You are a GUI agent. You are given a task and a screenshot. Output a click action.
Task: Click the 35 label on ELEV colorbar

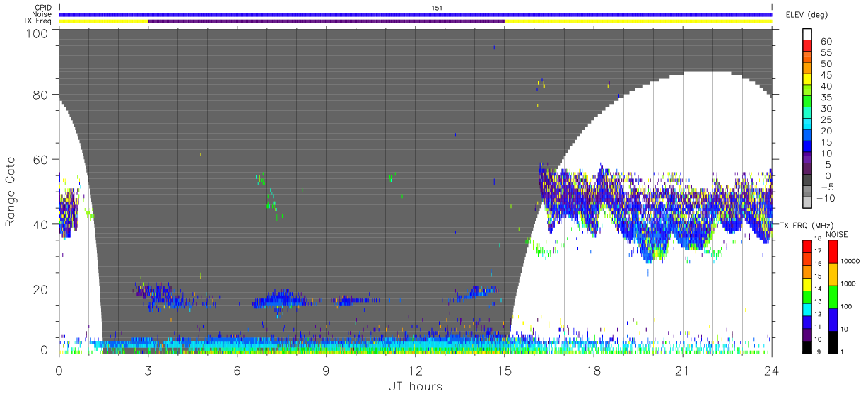click(x=826, y=98)
